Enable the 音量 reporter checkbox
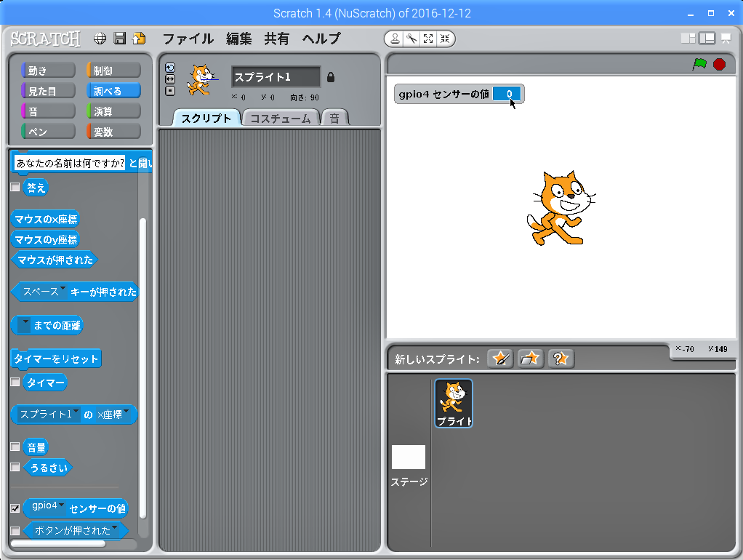 [x=15, y=447]
